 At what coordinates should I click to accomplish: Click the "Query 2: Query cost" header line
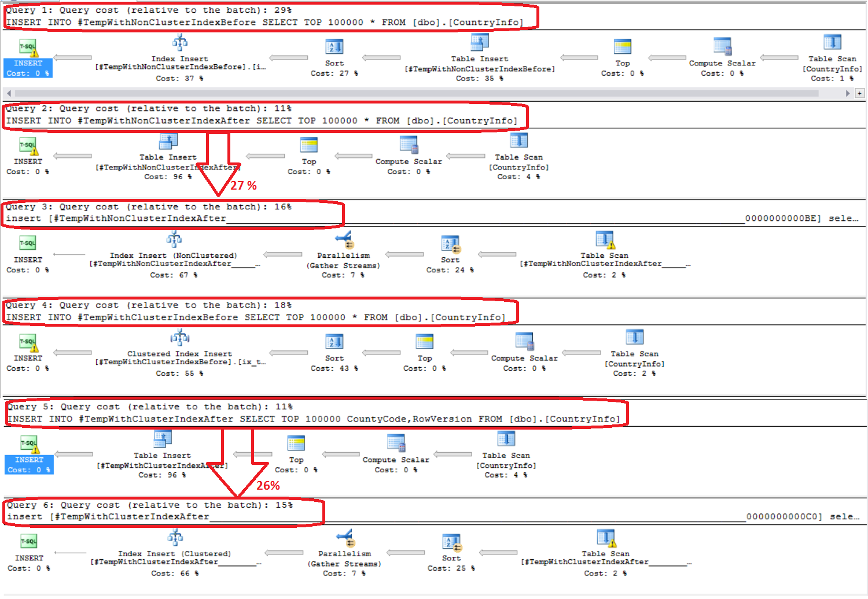click(149, 109)
